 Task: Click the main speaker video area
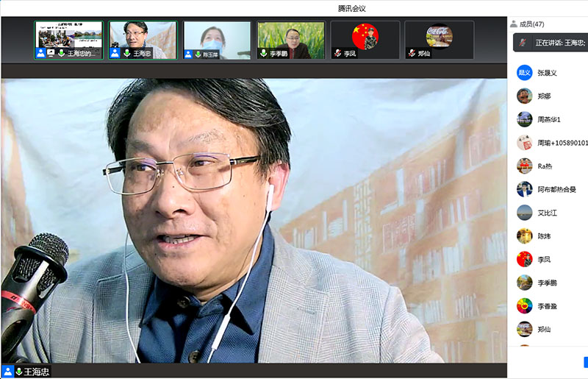254,221
